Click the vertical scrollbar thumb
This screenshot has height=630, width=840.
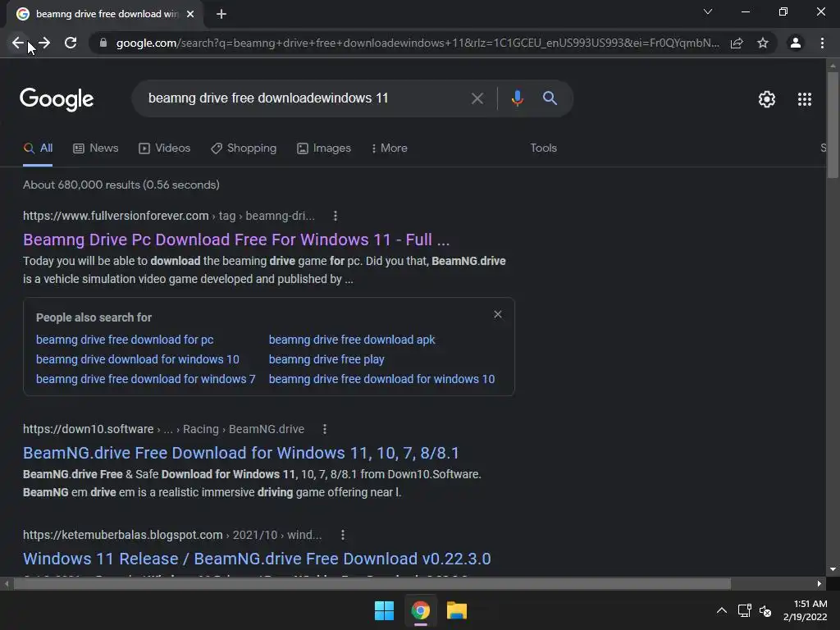pyautogui.click(x=833, y=125)
